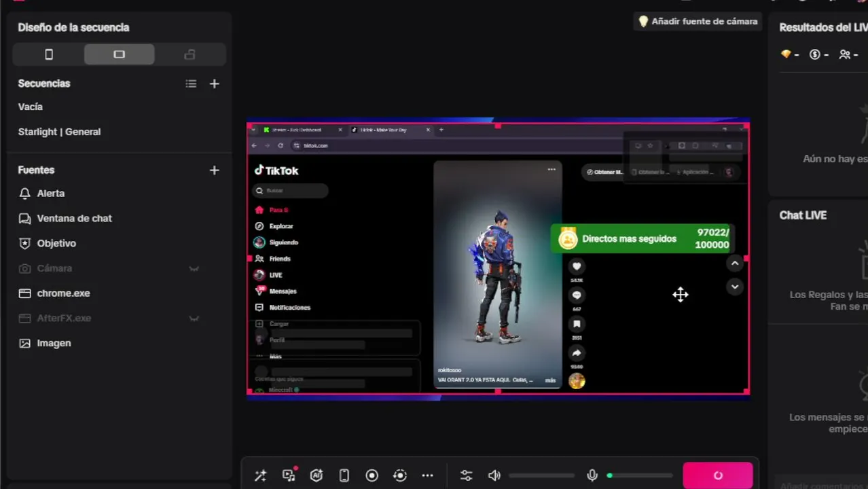Click the heart like icon on video

pos(577,266)
